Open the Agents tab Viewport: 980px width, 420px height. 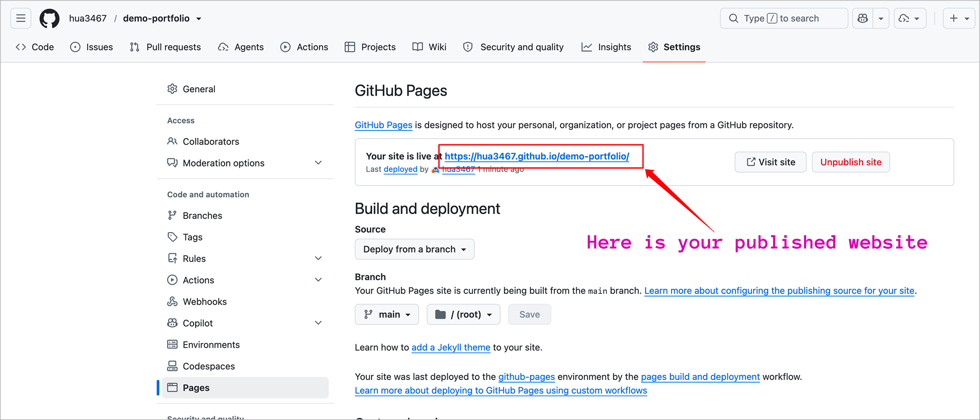pyautogui.click(x=241, y=47)
